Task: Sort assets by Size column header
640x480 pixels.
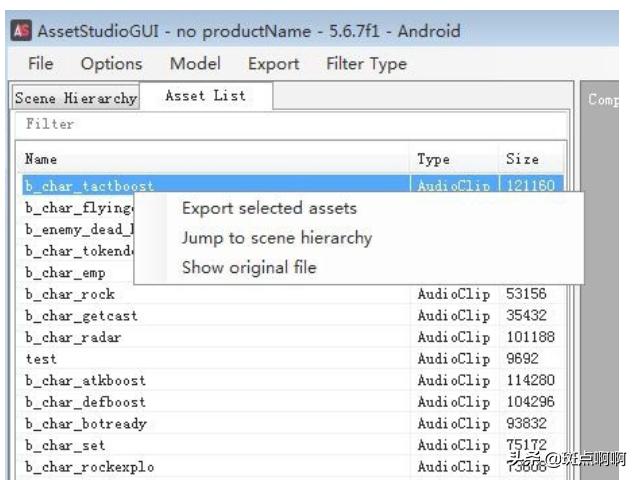Action: [x=530, y=159]
